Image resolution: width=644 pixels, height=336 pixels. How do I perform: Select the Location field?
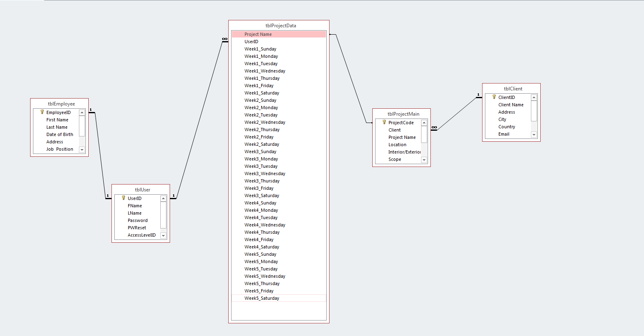[398, 145]
